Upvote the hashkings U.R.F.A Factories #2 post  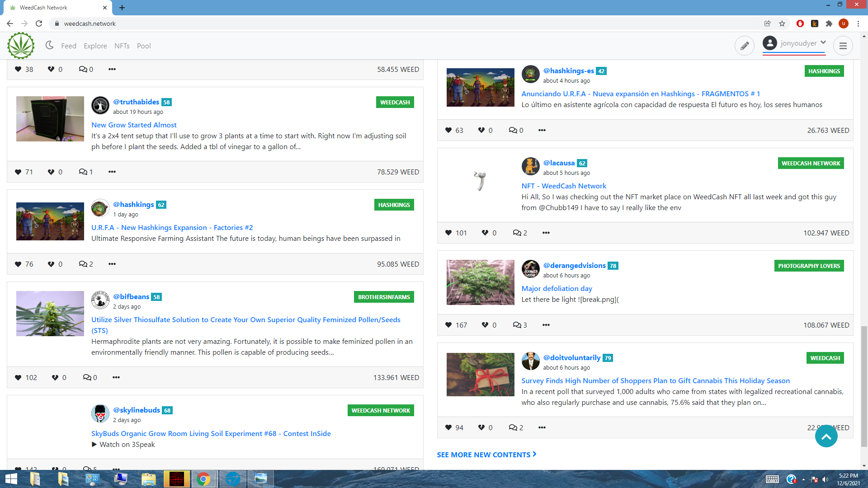pyautogui.click(x=18, y=264)
